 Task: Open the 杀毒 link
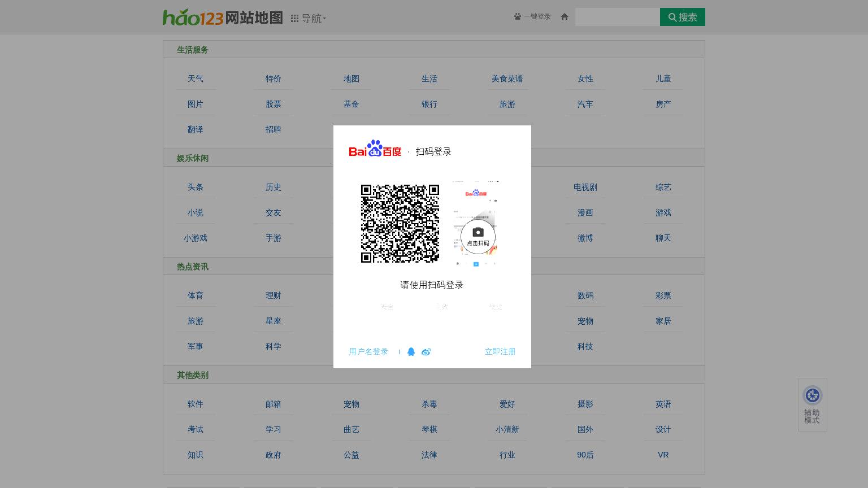(x=429, y=404)
